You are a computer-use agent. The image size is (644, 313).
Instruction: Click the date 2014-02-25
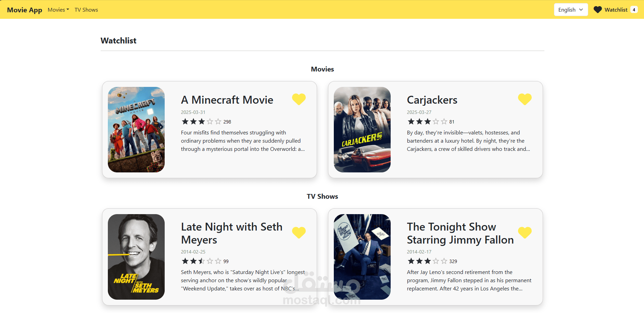pos(193,252)
